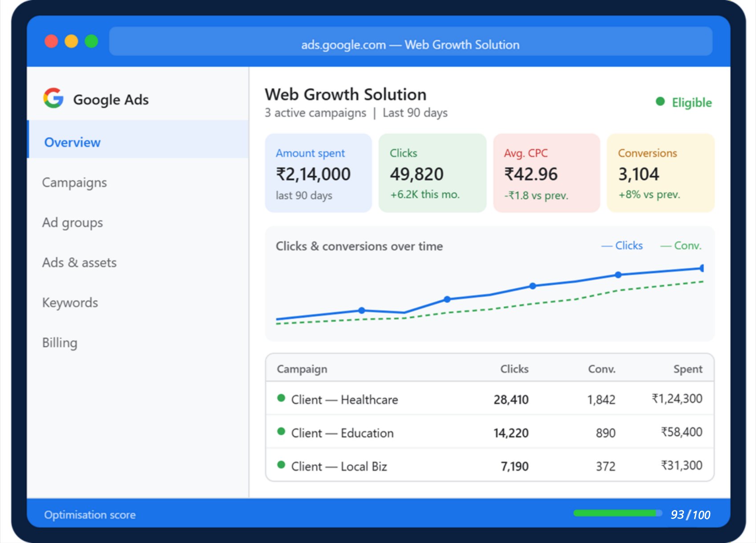Open the Client — Healthcare campaign
This screenshot has width=756, height=543.
click(x=345, y=400)
